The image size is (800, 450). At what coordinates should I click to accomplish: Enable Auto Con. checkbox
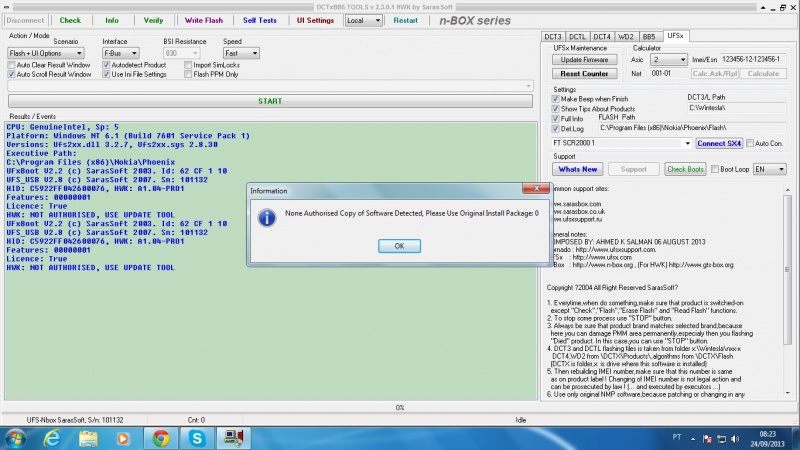749,143
